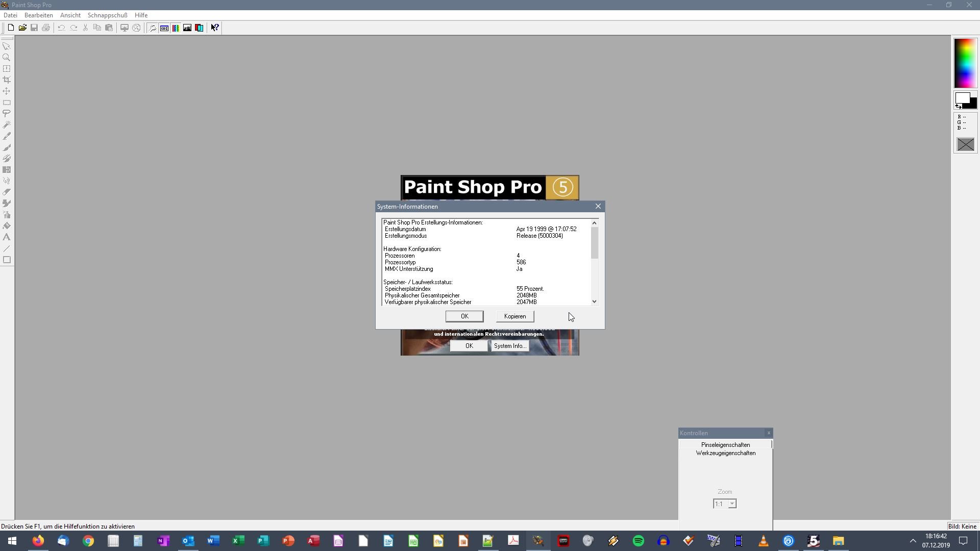Open Spotify from the taskbar
This screenshot has height=551, width=980.
[x=638, y=541]
